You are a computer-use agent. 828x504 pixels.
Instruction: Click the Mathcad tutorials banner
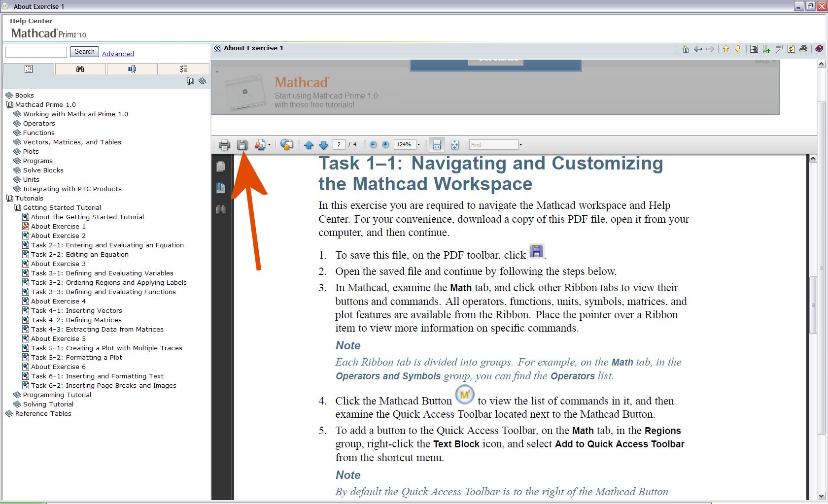tap(495, 87)
